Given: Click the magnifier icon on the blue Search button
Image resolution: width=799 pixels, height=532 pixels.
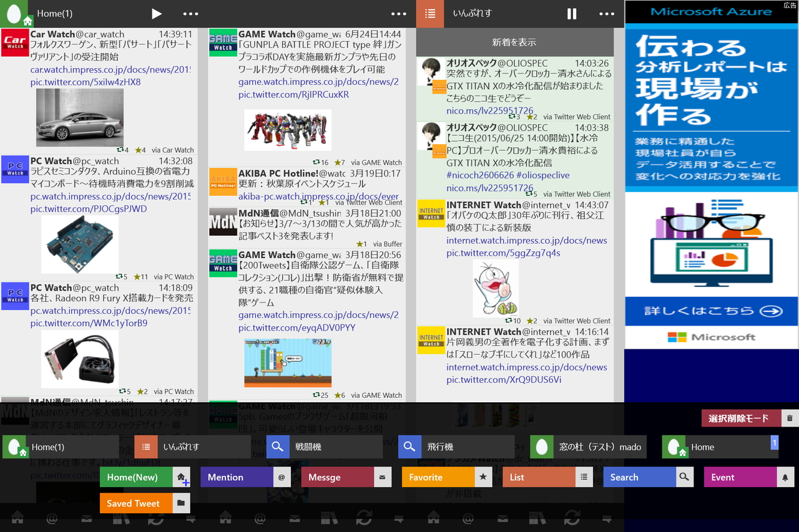Looking at the screenshot, I should [x=685, y=477].
